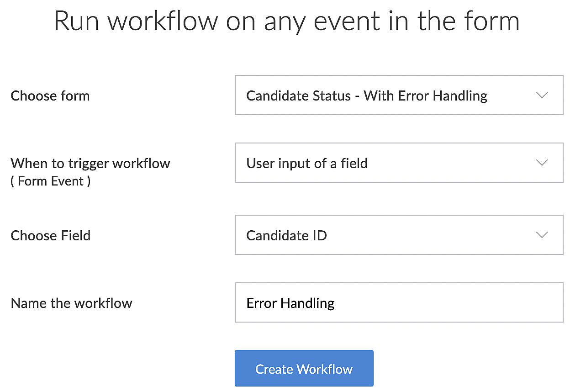Viewport: 570px width, 392px height.
Task: Click the "User input of a field" value text
Action: 307,164
